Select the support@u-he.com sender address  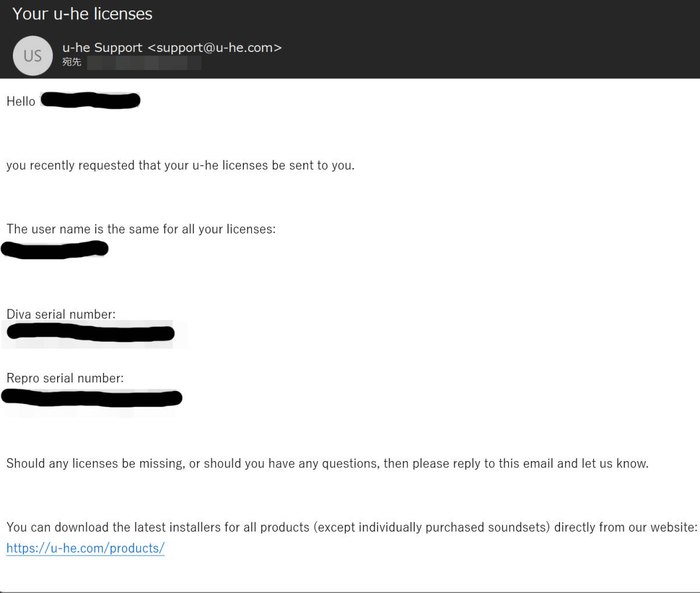click(x=215, y=48)
